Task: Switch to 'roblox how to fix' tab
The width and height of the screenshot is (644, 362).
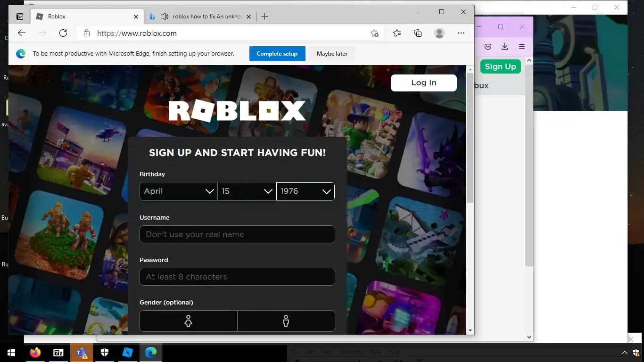Action: click(x=200, y=16)
